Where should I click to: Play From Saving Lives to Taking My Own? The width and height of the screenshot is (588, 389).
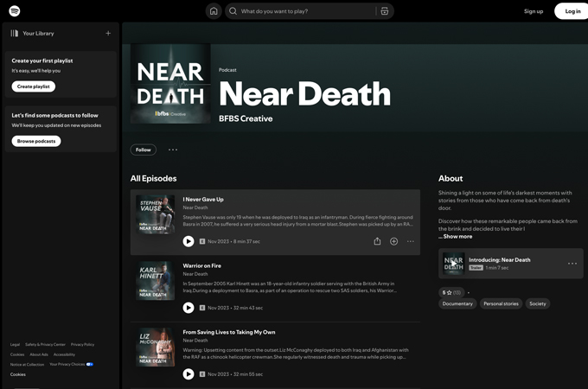click(x=189, y=374)
